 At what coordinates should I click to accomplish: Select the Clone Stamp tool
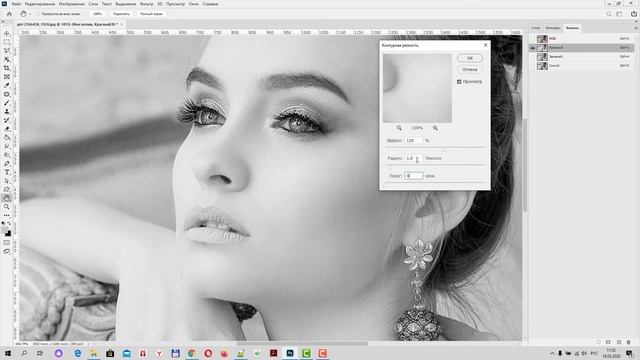click(x=7, y=111)
